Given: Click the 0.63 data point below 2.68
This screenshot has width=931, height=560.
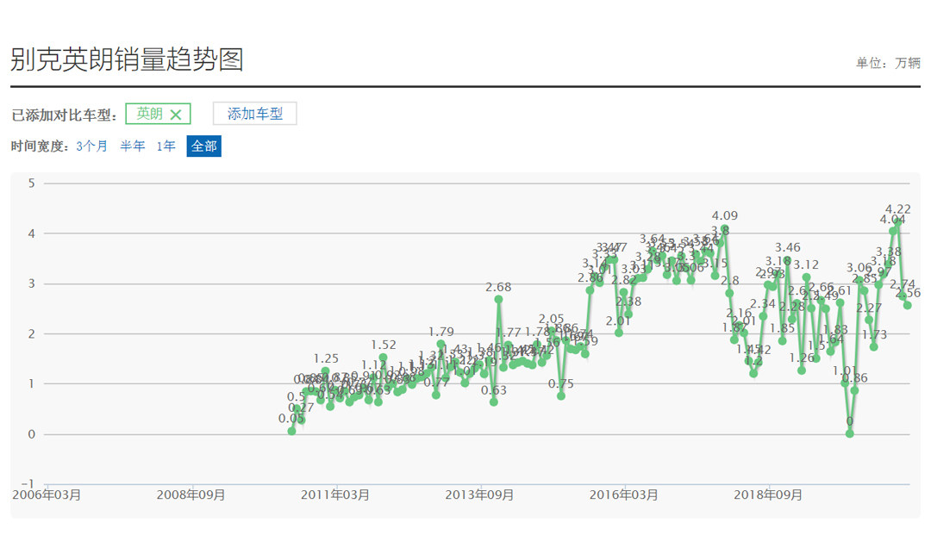Looking at the screenshot, I should tap(494, 401).
